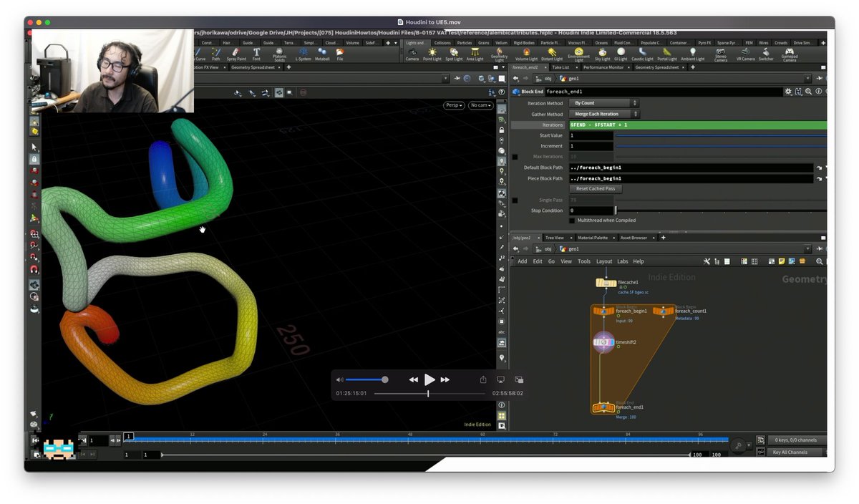
Task: Open the Gather Method dropdown
Action: tap(604, 114)
